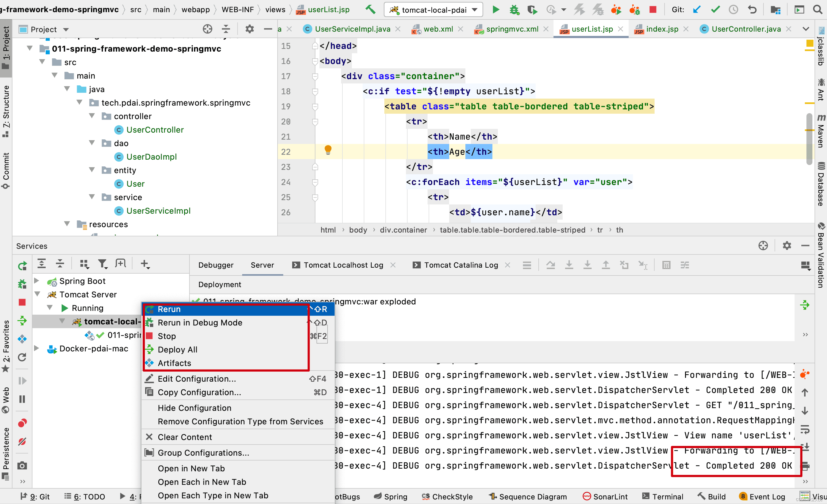Toggle soft-wrap icon in console gutter

[x=805, y=429]
